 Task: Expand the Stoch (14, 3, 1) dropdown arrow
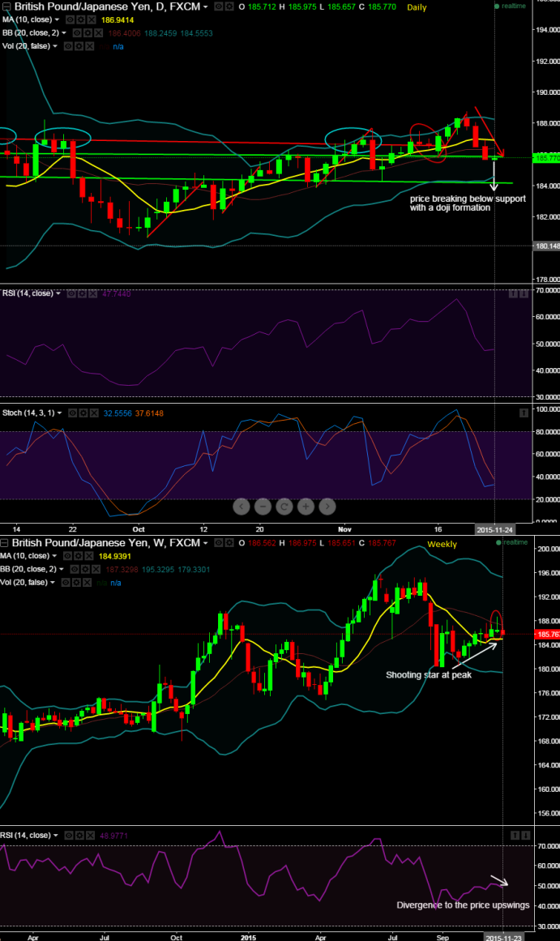(x=62, y=413)
